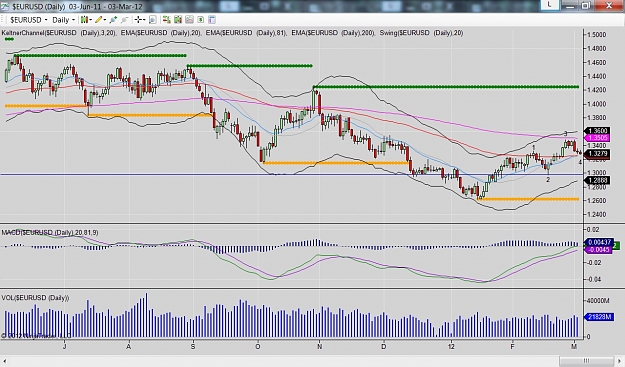
Task: Expand the crosshair cursor dropdown arrow
Action: point(144,20)
